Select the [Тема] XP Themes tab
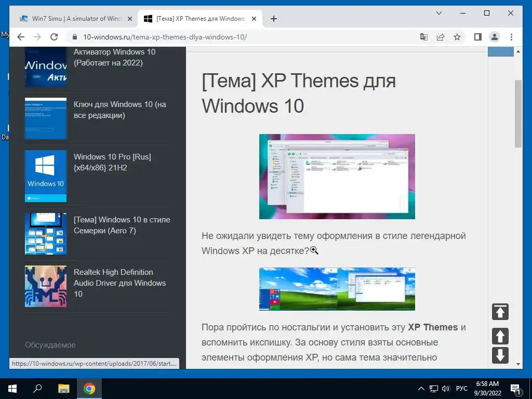Viewport: 532px width, 399px height. point(200,19)
